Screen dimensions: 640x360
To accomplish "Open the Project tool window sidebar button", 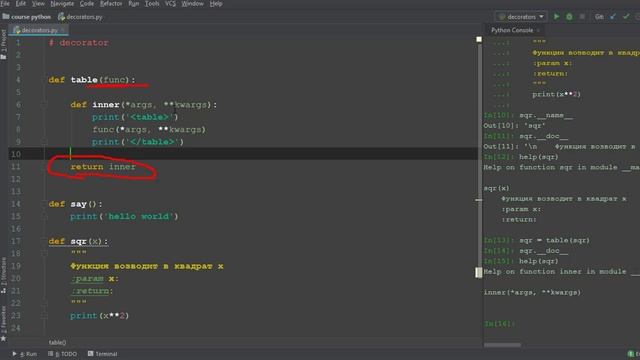I will 4,44.
